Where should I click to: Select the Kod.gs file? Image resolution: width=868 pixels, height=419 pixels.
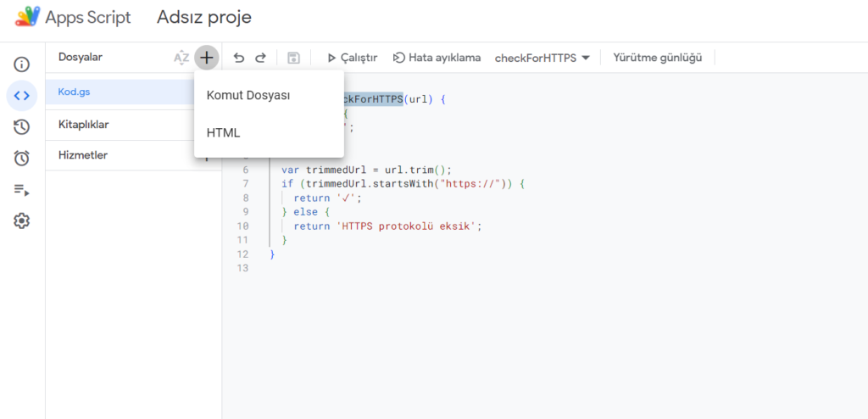pos(73,92)
